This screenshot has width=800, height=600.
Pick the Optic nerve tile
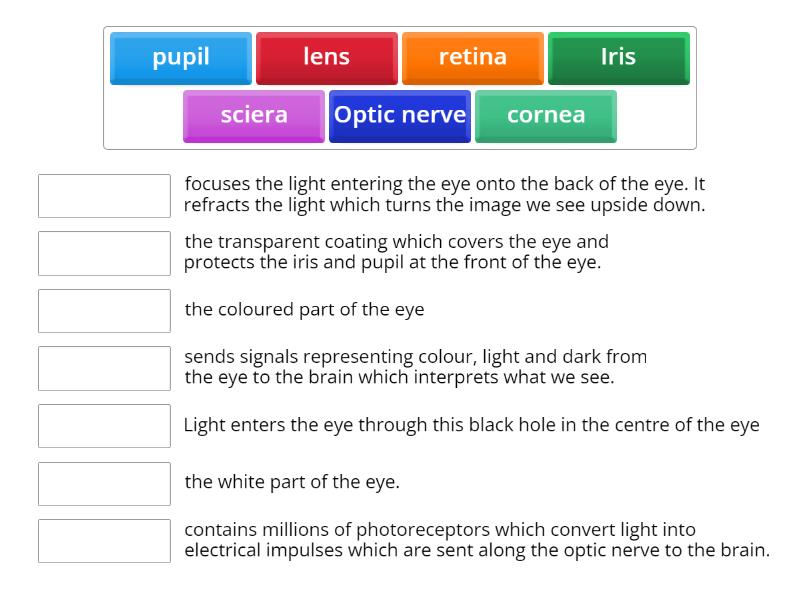coord(400,116)
